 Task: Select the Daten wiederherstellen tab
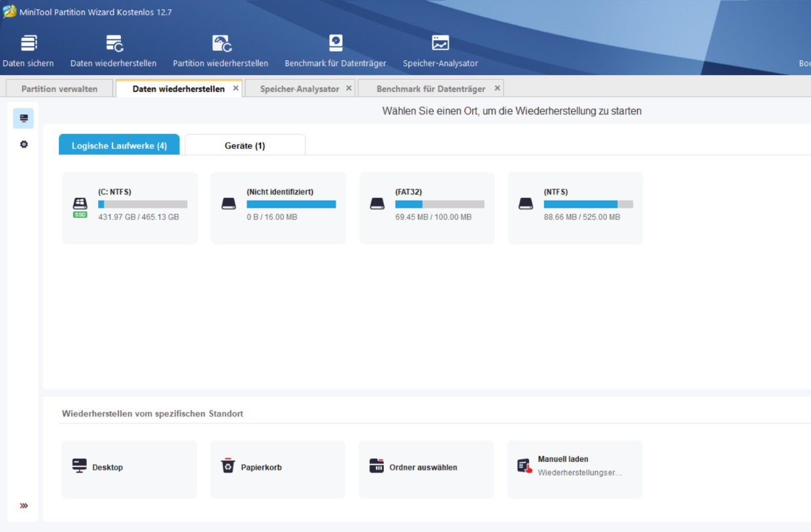(x=179, y=89)
